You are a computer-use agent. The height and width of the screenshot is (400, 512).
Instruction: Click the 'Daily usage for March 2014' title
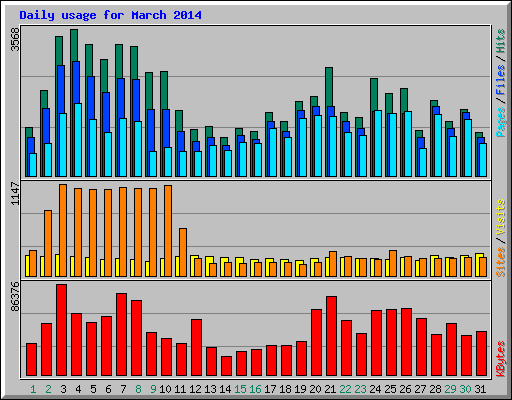tap(110, 15)
